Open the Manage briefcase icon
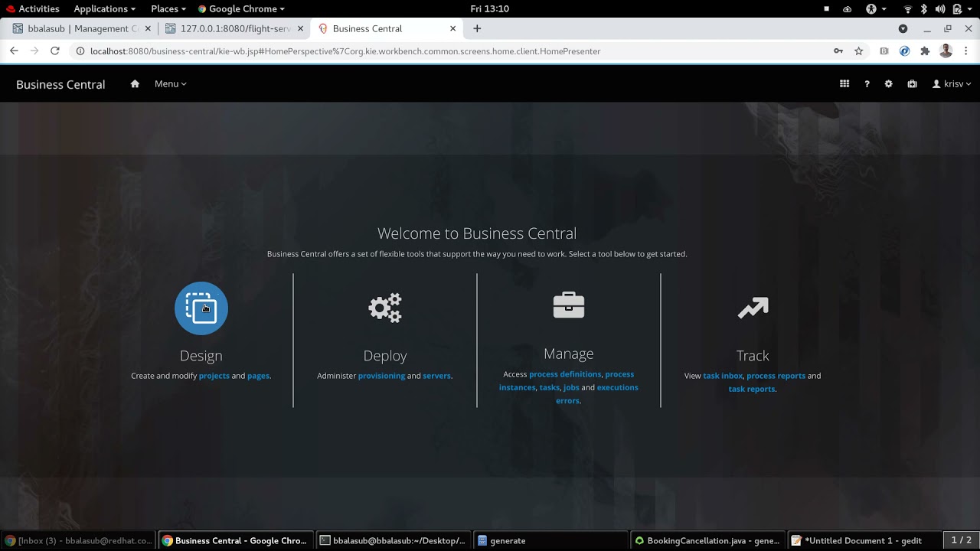This screenshot has width=980, height=551. coord(569,305)
